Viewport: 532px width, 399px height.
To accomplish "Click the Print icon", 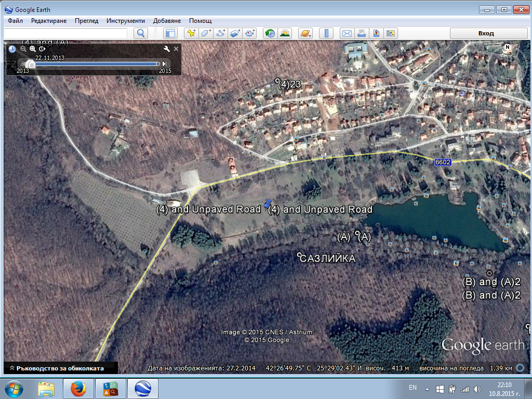I will pyautogui.click(x=362, y=33).
